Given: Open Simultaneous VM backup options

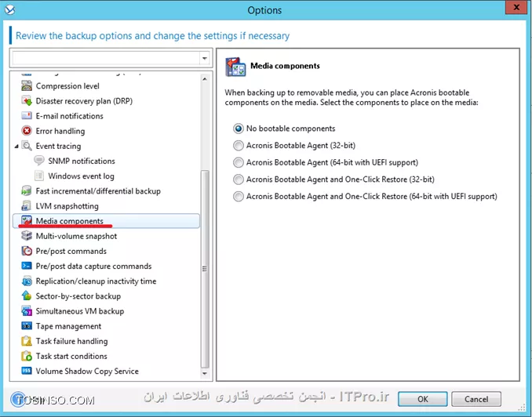Looking at the screenshot, I should coord(80,311).
